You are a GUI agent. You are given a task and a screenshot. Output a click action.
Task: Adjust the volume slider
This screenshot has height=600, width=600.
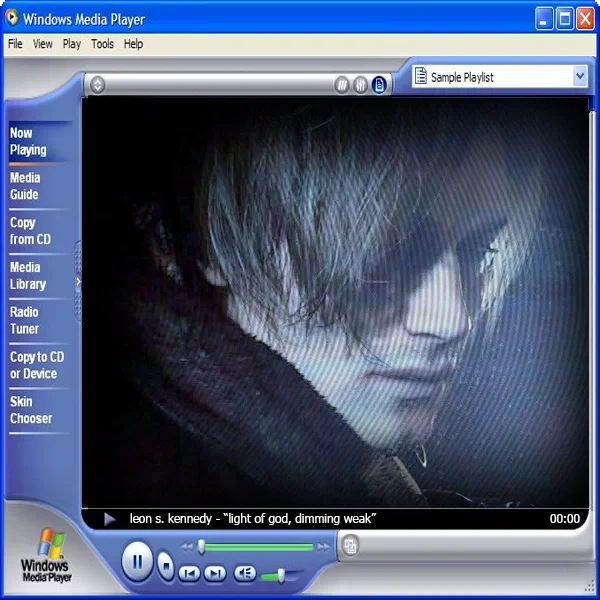[x=281, y=576]
